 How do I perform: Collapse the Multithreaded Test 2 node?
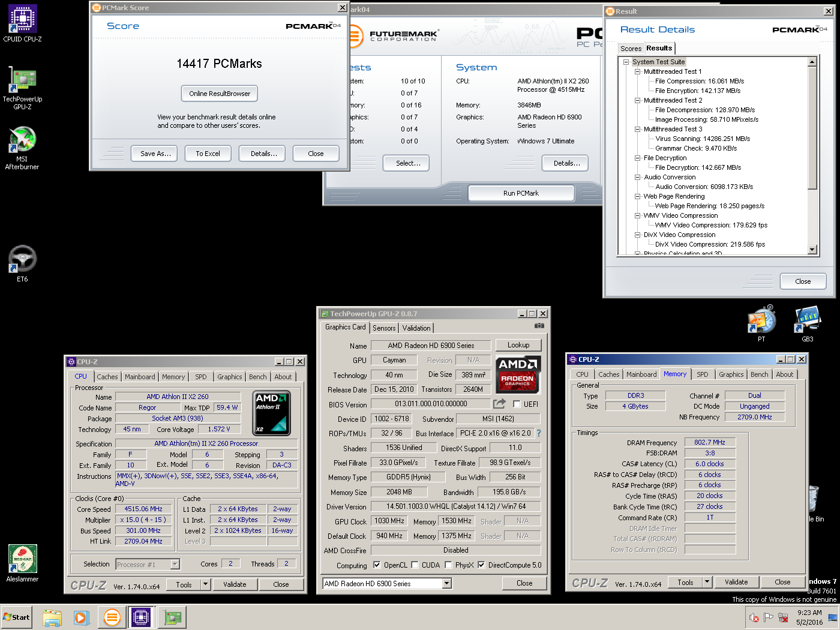[x=638, y=100]
